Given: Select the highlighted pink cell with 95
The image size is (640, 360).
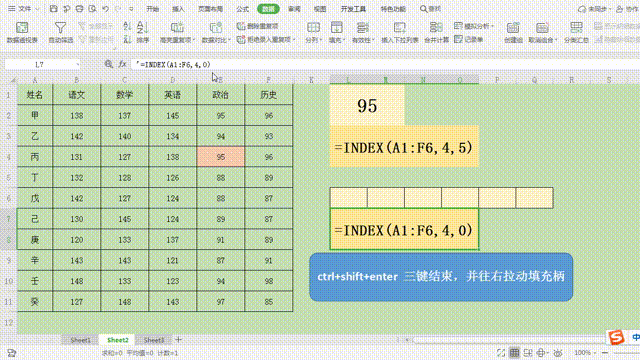Looking at the screenshot, I should pos(220,157).
